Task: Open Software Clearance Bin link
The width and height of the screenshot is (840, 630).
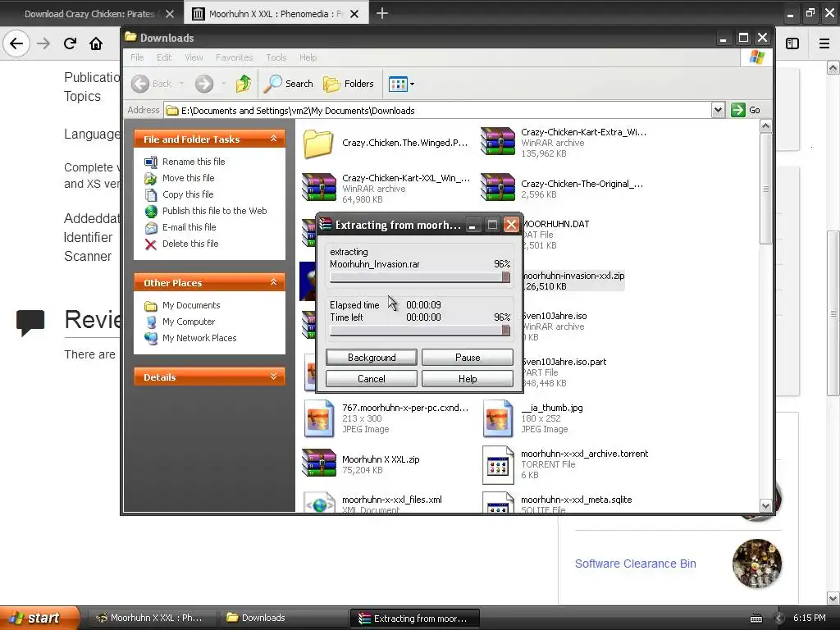Action: pyautogui.click(x=636, y=564)
